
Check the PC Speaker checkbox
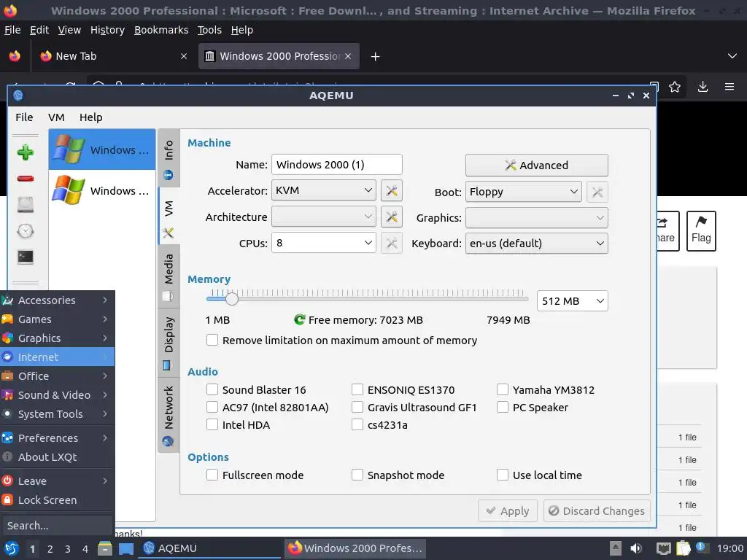[x=503, y=407]
